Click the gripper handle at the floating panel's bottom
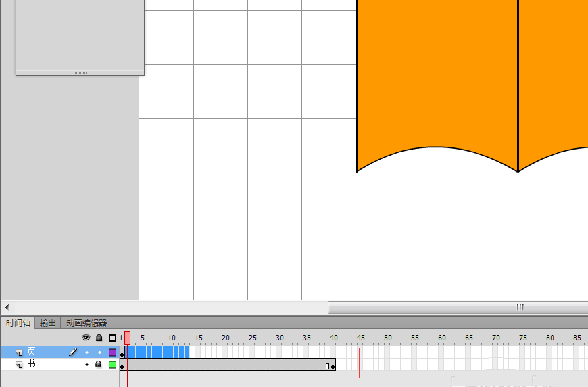The height and width of the screenshot is (387, 588). point(80,72)
